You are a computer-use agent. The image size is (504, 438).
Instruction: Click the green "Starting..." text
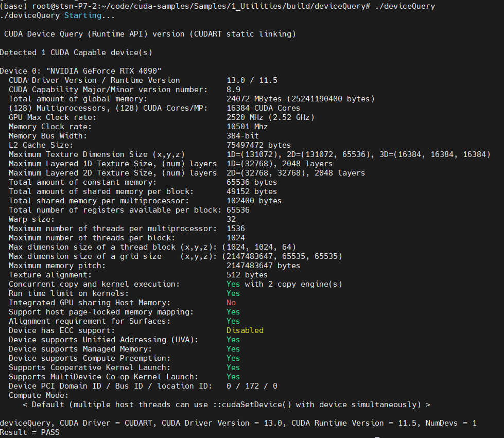tap(90, 15)
